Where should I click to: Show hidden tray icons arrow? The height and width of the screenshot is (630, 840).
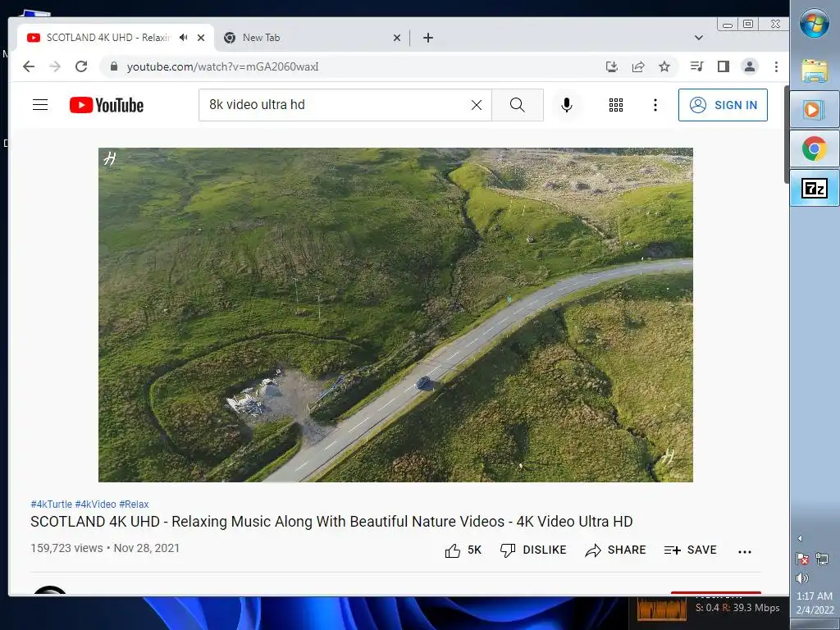pyautogui.click(x=800, y=538)
